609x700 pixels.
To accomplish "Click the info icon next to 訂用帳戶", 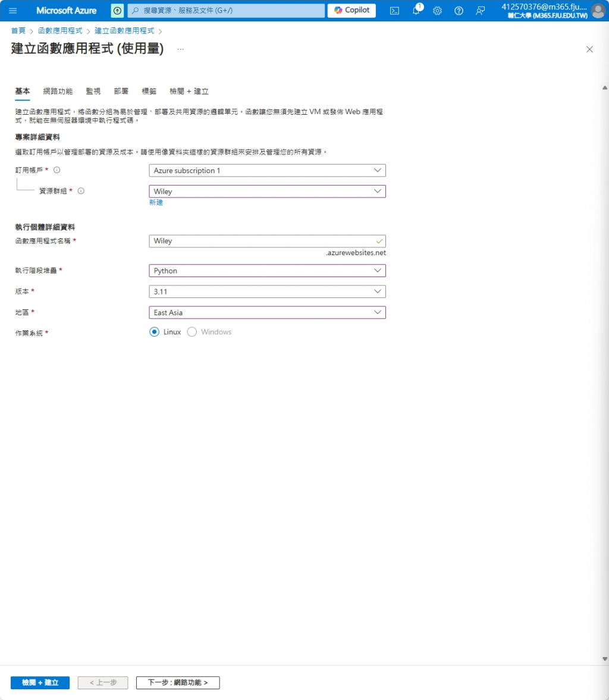I will (x=56, y=170).
